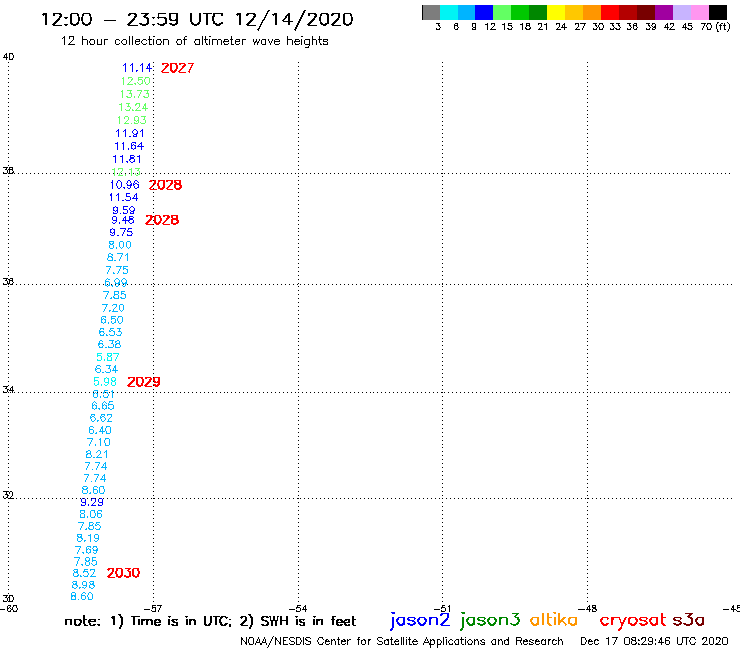The image size is (740, 650).
Task: Click the wave height value '6.62'
Action: coord(101,418)
